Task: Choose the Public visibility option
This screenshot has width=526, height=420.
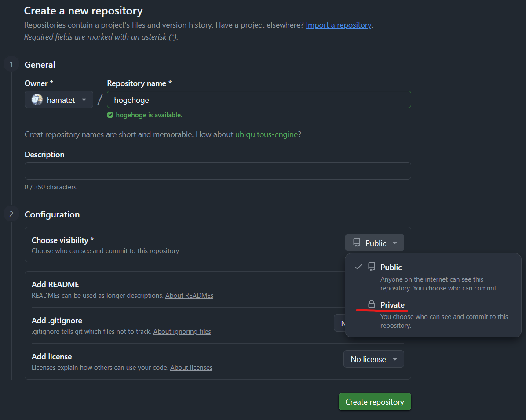Action: [x=391, y=268]
